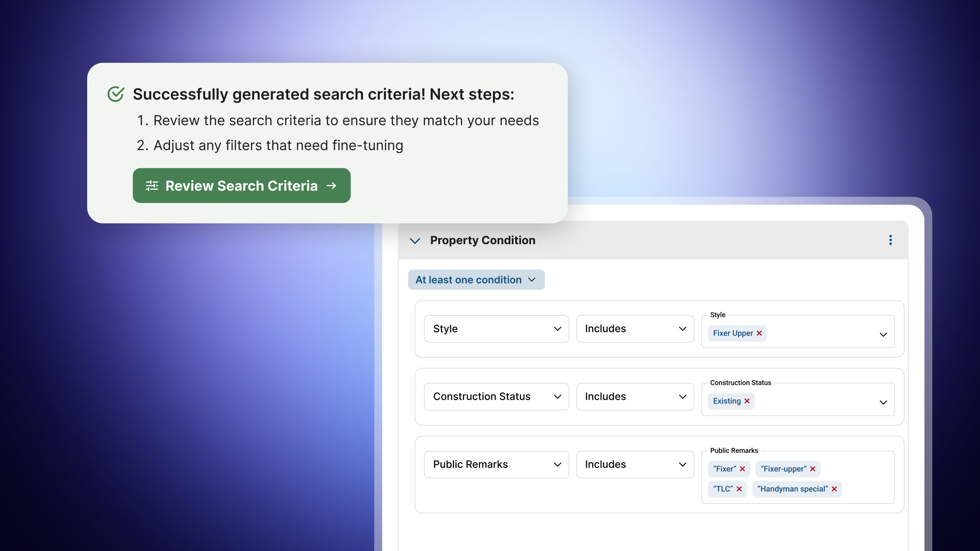Remove the “Fixer-upper” remarks tag
Image resolution: width=980 pixels, height=551 pixels.
click(x=813, y=469)
